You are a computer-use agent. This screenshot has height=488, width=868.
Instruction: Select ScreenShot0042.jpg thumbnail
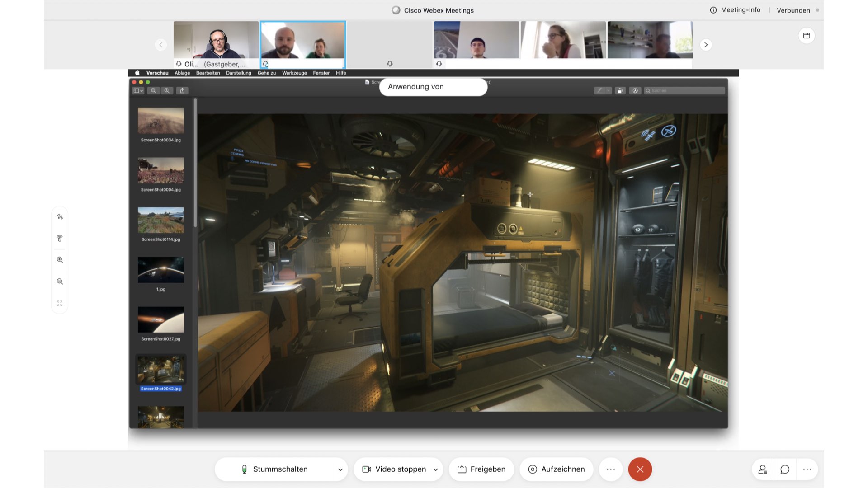tap(161, 369)
